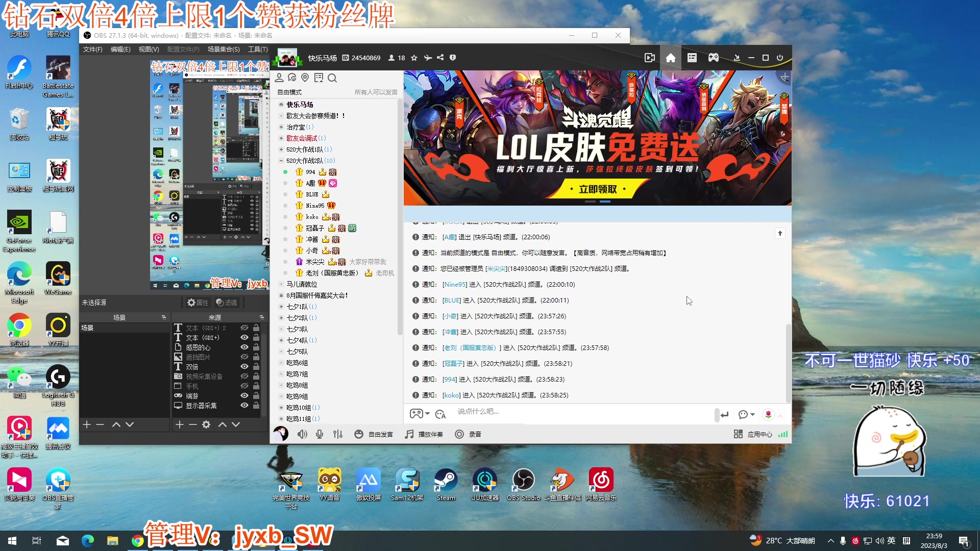Screen dimensions: 980x551
Task: Open Windows Start menu
Action: (12, 541)
